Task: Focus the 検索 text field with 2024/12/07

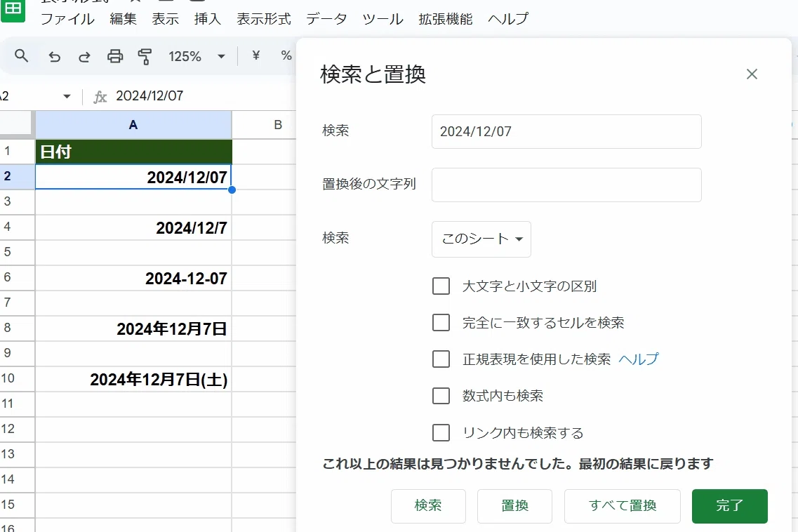Action: [x=566, y=131]
